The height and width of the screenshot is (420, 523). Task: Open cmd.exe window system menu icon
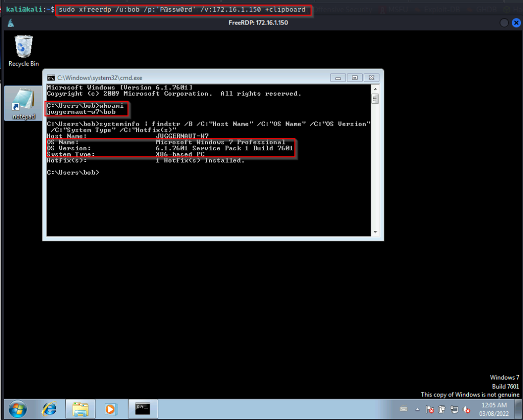[51, 78]
